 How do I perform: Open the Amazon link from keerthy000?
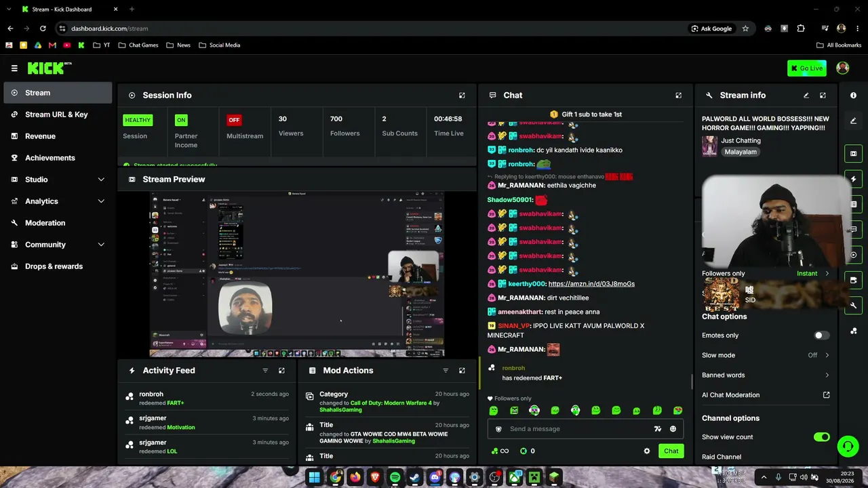click(x=591, y=284)
